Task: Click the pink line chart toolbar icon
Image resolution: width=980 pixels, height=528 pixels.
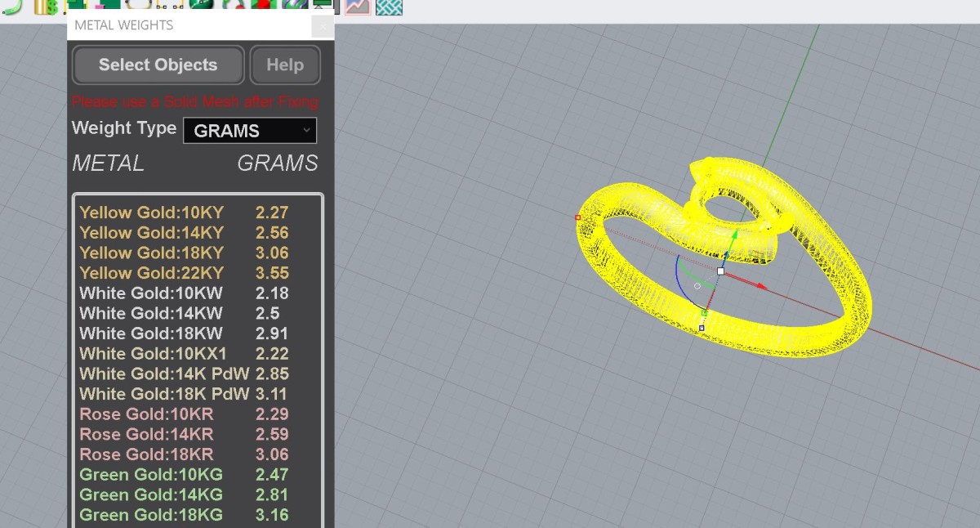Action: (x=358, y=7)
